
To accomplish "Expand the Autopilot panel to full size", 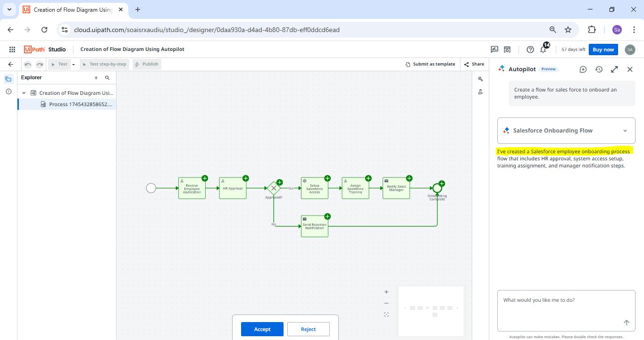I will [614, 69].
